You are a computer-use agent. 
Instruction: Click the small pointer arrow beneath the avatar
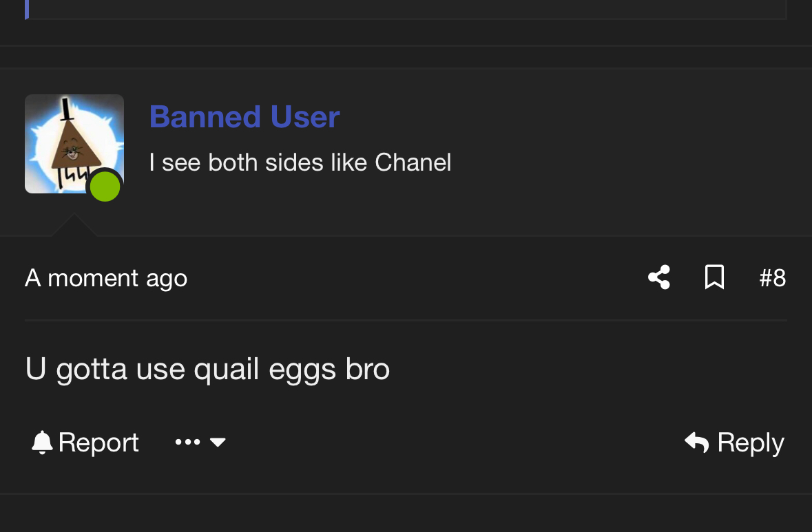coord(74,225)
